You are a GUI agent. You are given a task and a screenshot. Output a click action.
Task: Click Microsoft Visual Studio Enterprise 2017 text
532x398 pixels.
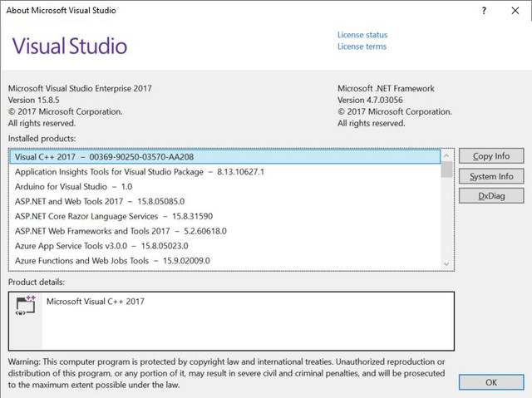coord(80,88)
